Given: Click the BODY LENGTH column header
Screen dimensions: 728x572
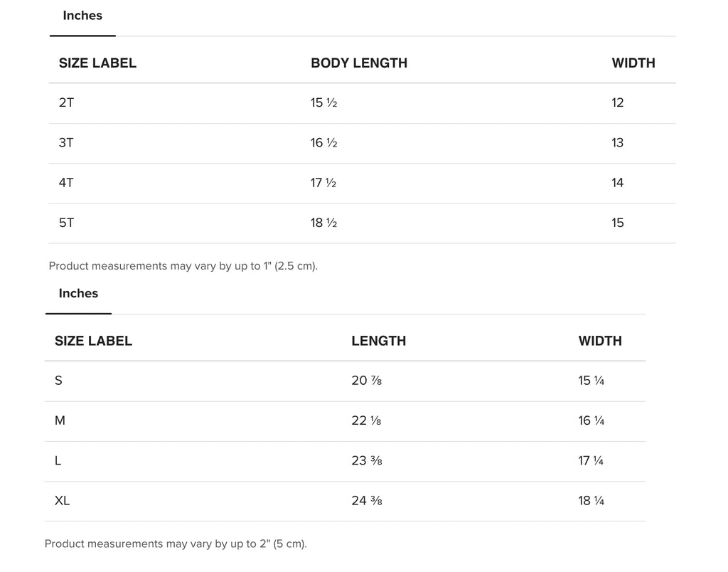Looking at the screenshot, I should 359,63.
